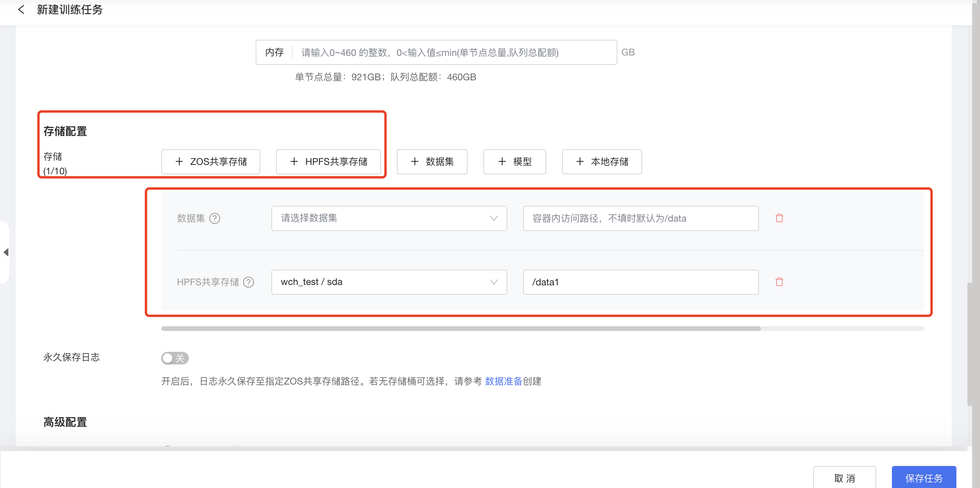This screenshot has width=980, height=488.
Task: Show help for HPFS共享存储 label
Action: pyautogui.click(x=249, y=282)
